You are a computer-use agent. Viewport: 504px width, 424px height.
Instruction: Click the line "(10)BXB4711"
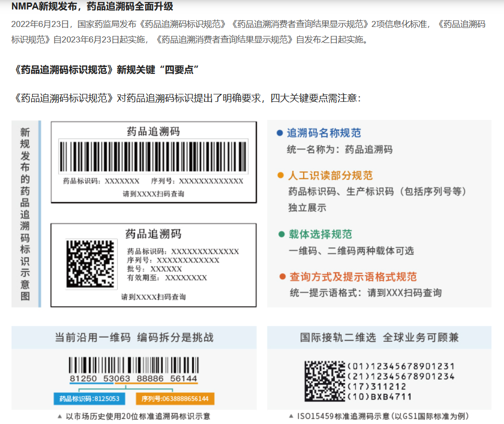click(379, 397)
